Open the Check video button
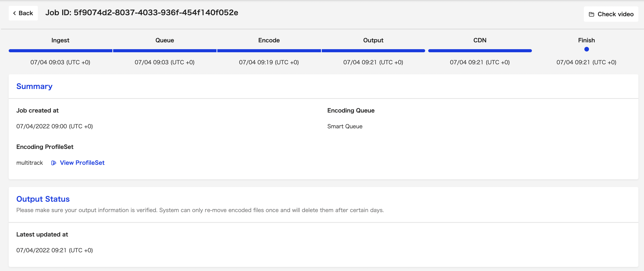This screenshot has height=271, width=644. [611, 14]
